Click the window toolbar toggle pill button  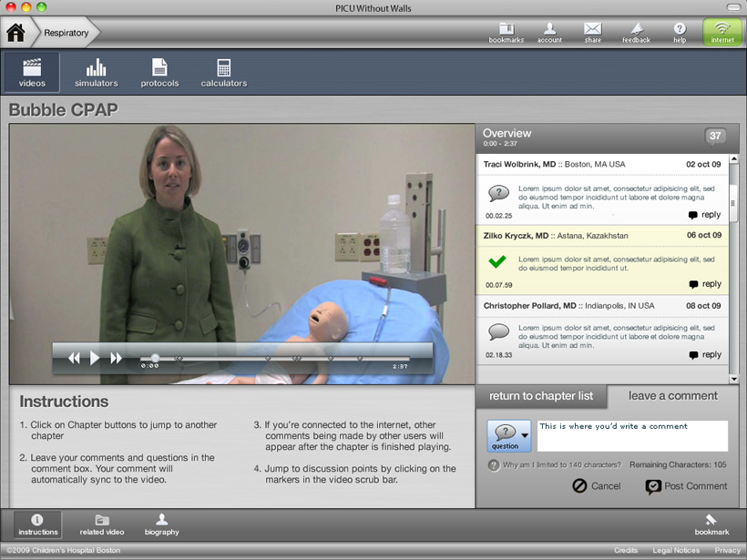point(733,7)
